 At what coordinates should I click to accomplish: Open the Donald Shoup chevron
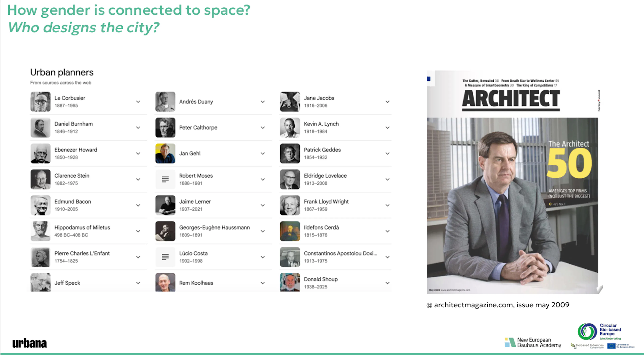(x=388, y=283)
